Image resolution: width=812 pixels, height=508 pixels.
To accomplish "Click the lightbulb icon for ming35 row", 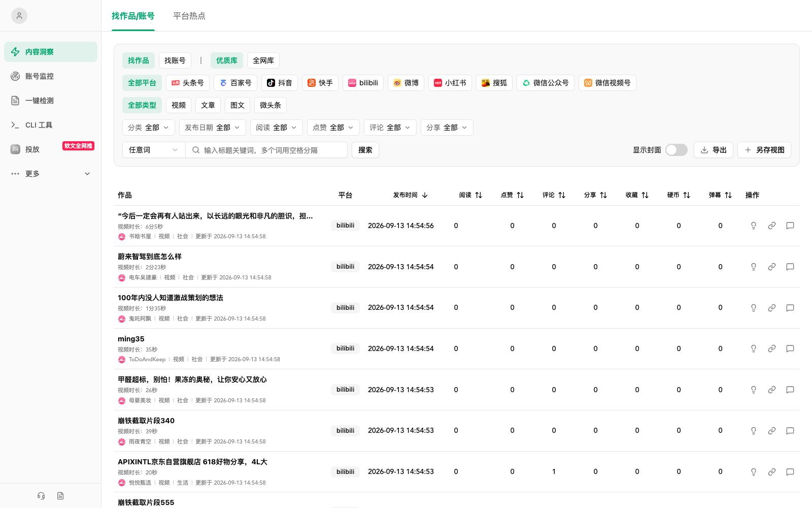I will (754, 348).
